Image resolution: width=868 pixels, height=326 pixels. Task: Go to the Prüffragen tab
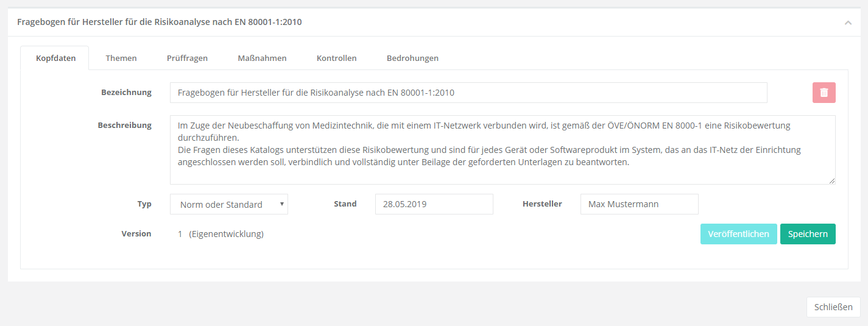187,58
